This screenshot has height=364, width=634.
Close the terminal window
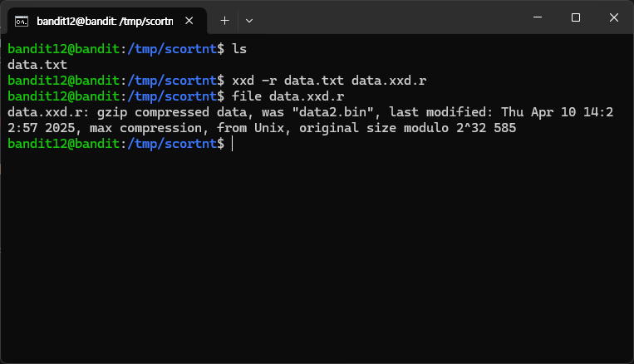coord(614,17)
